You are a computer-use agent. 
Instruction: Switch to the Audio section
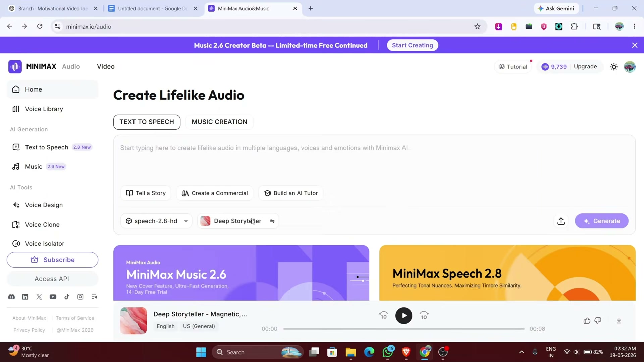pyautogui.click(x=71, y=67)
